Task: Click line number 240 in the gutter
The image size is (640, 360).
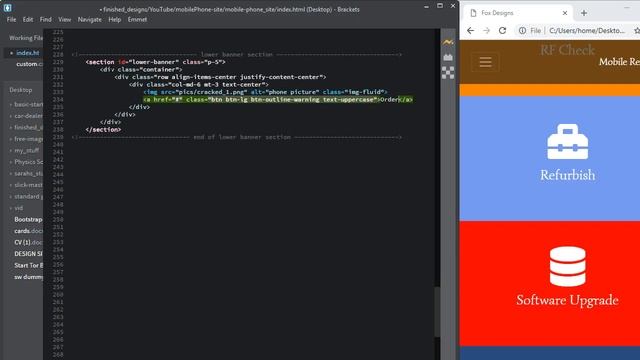Action: pos(58,144)
